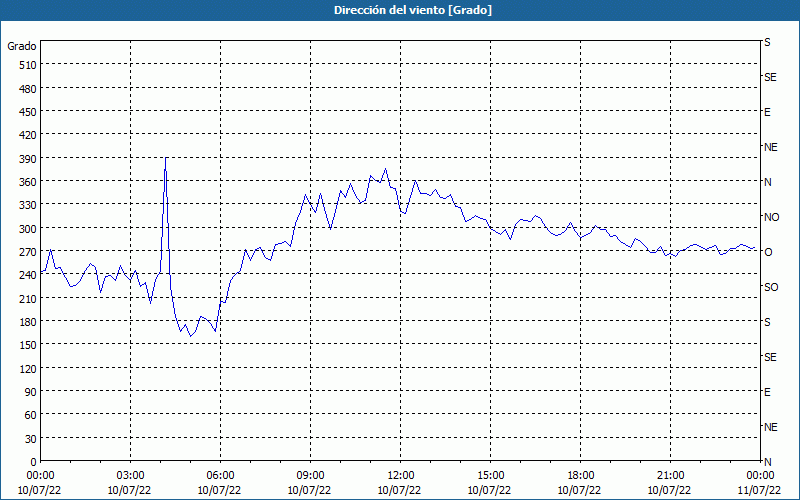800x500 pixels.
Task: Click the 330 degree axis label
Action: pos(28,205)
